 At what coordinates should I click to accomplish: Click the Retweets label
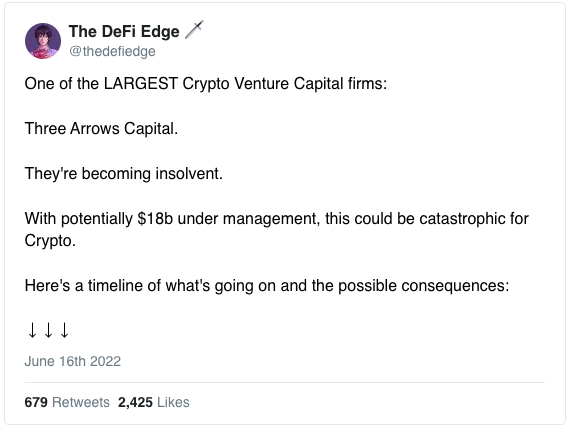coord(81,402)
